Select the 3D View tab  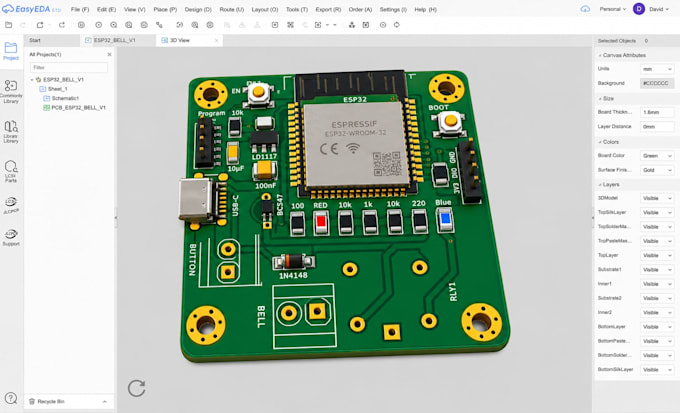189,40
